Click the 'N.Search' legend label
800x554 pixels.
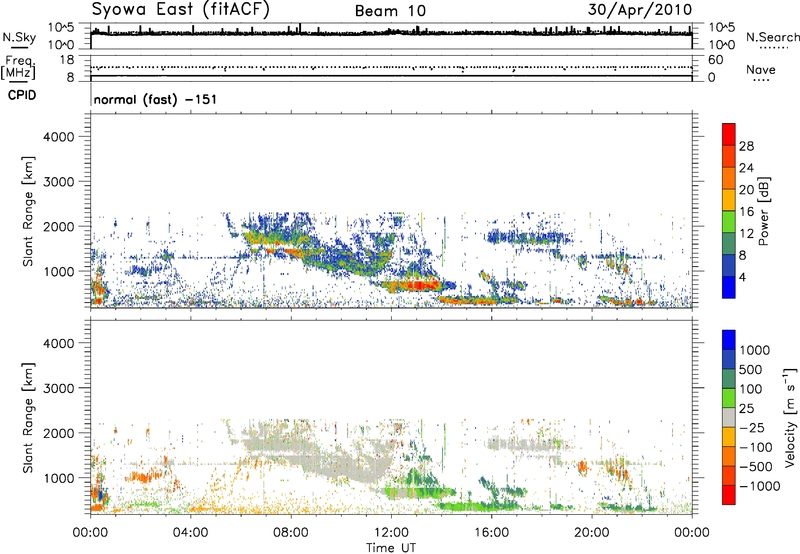pos(773,37)
